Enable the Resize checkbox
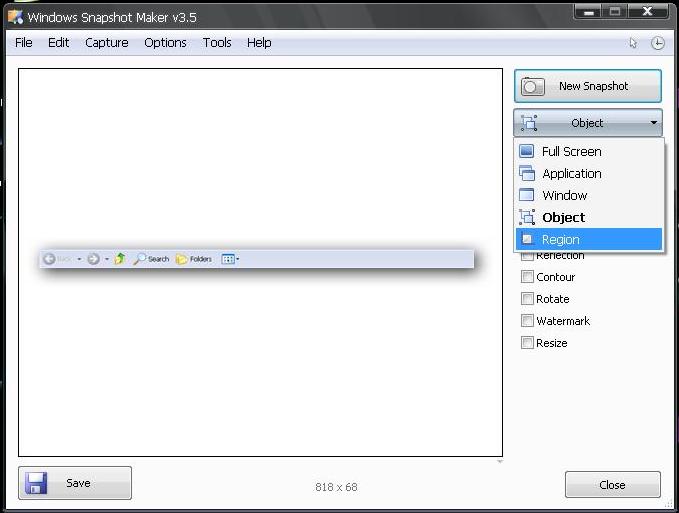This screenshot has height=513, width=679. coord(527,343)
